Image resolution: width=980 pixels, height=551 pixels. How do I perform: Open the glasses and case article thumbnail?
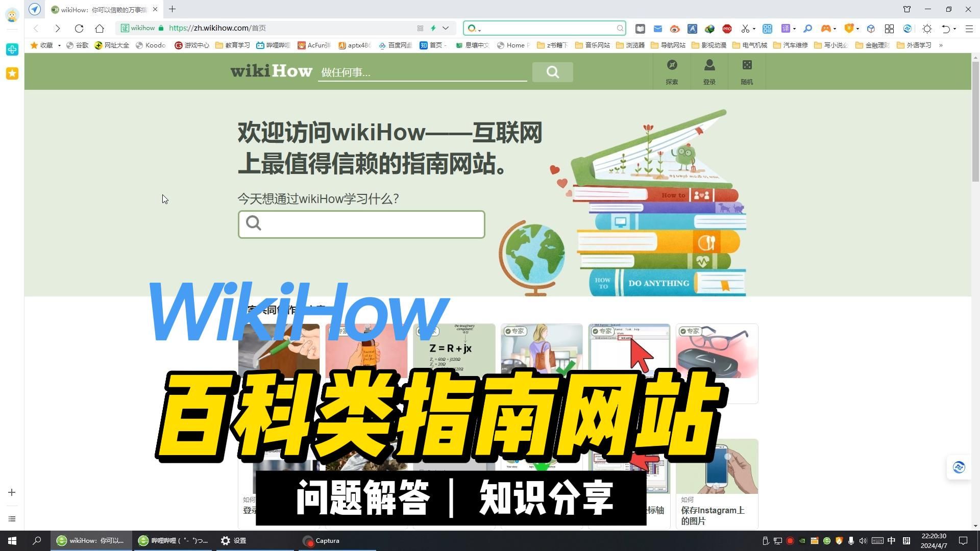coord(717,352)
